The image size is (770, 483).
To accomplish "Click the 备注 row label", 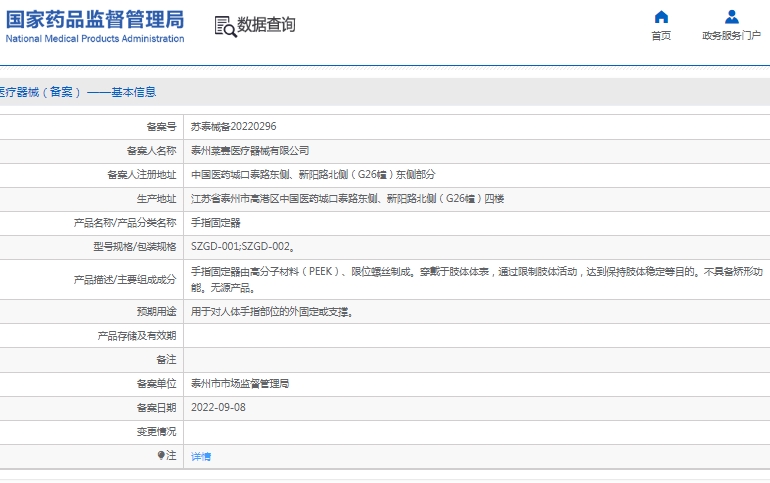I will tap(166, 360).
